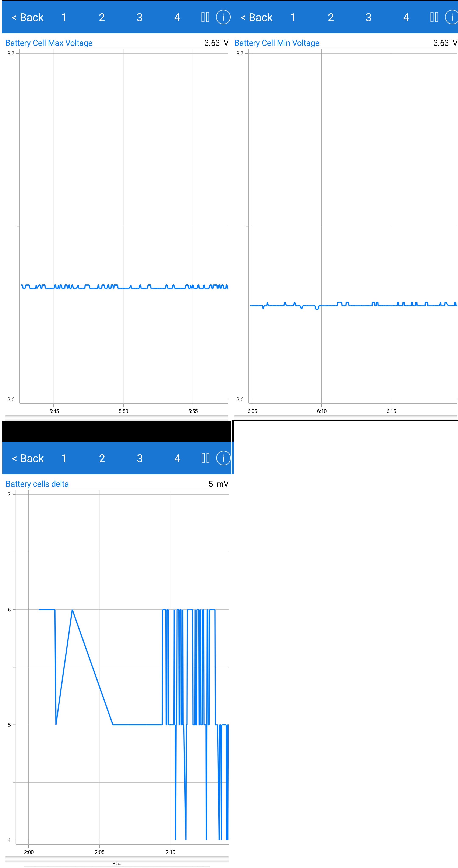Pause the Battery cells delta chart
Screen dimensions: 458x868
click(x=205, y=458)
